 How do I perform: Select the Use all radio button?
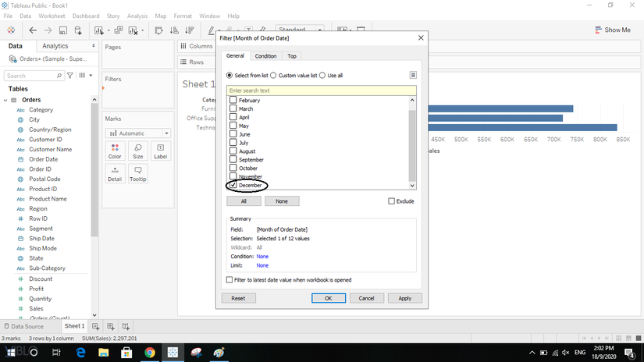click(322, 76)
